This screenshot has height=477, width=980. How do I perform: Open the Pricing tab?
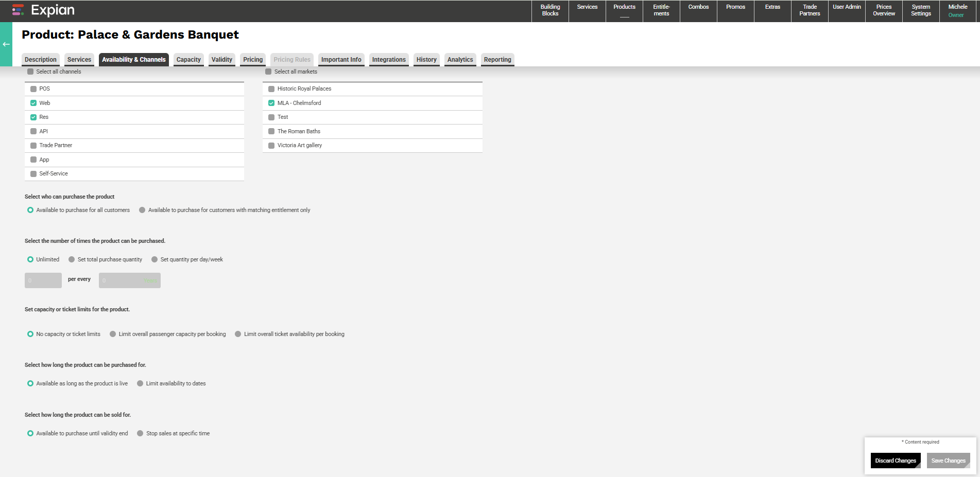253,60
